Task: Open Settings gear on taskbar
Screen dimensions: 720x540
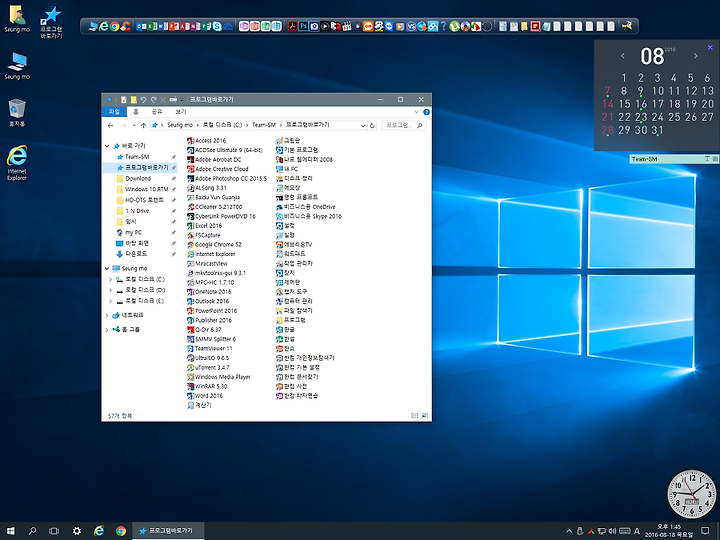Action: point(77,531)
